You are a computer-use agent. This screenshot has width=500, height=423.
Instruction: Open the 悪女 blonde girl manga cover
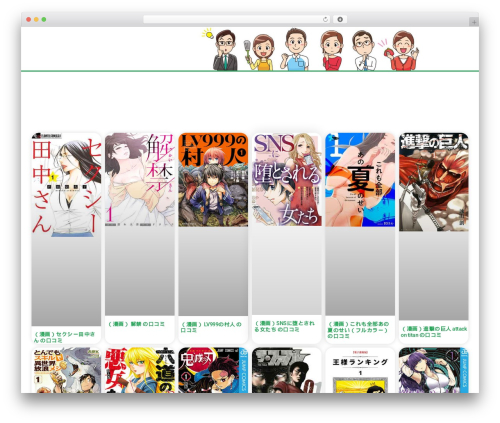coord(140,370)
